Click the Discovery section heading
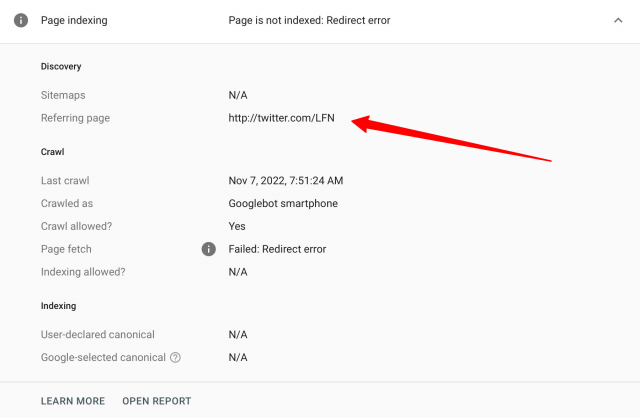Screen dimensions: 640x418 (61, 66)
